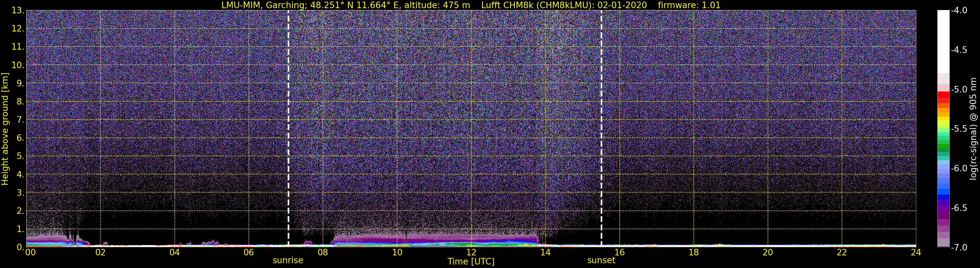Click the '8.' height tick label

coord(20,102)
